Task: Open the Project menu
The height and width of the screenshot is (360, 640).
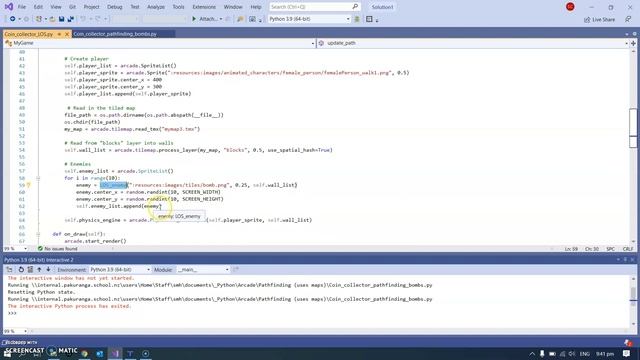Action: 91,7
